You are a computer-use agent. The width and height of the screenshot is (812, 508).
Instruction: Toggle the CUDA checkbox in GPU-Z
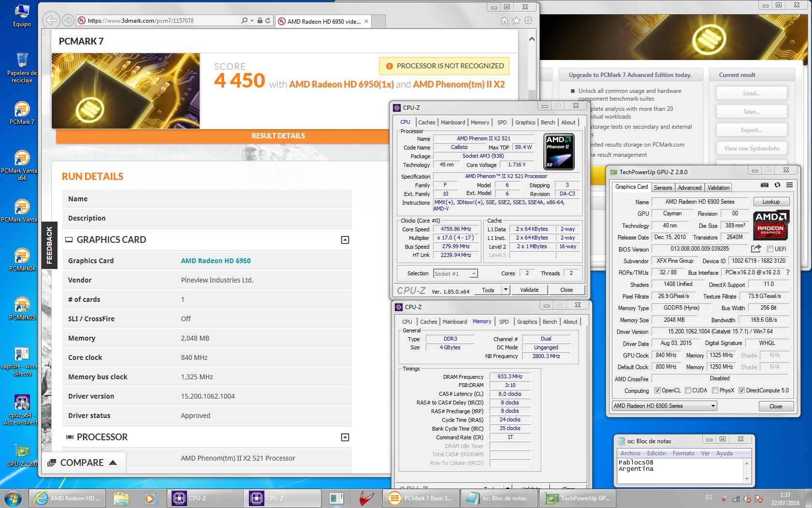click(688, 390)
